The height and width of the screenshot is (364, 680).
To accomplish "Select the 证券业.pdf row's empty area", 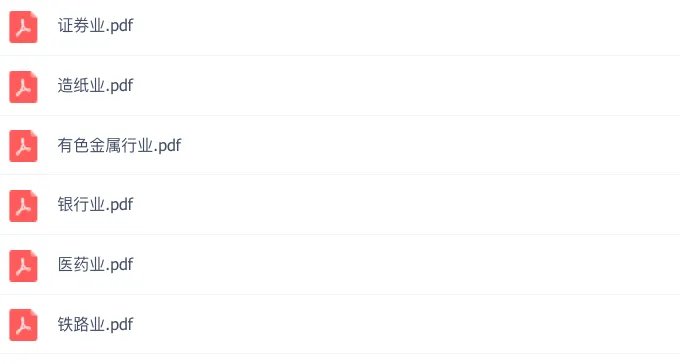I will (x=408, y=27).
